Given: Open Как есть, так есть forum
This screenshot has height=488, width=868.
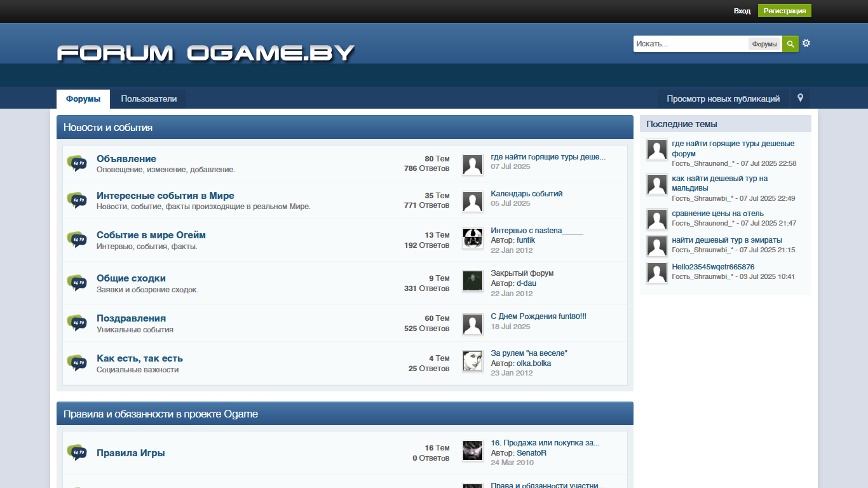Looking at the screenshot, I should (140, 358).
